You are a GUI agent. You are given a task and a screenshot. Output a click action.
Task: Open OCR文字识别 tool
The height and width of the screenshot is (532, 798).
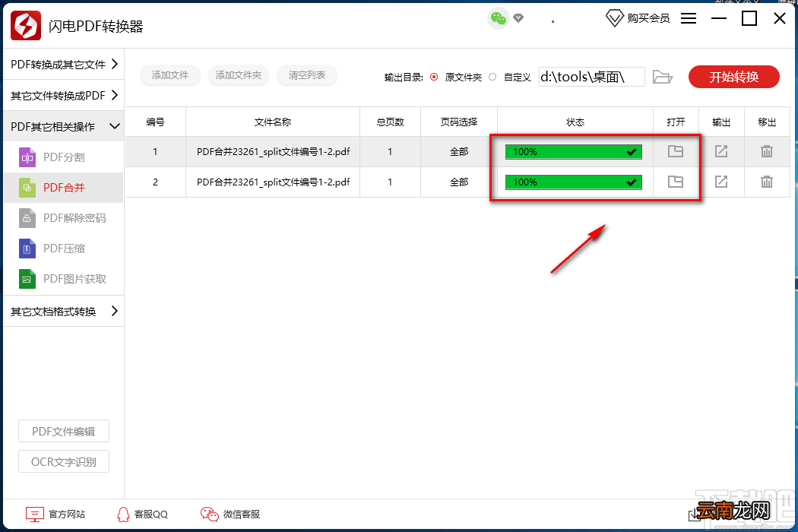(64, 462)
